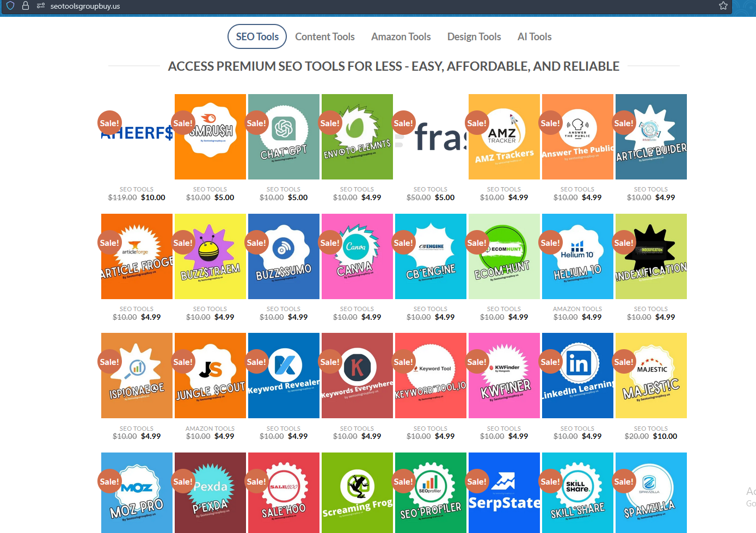Open the Pexda product image
The height and width of the screenshot is (533, 756).
click(x=210, y=493)
